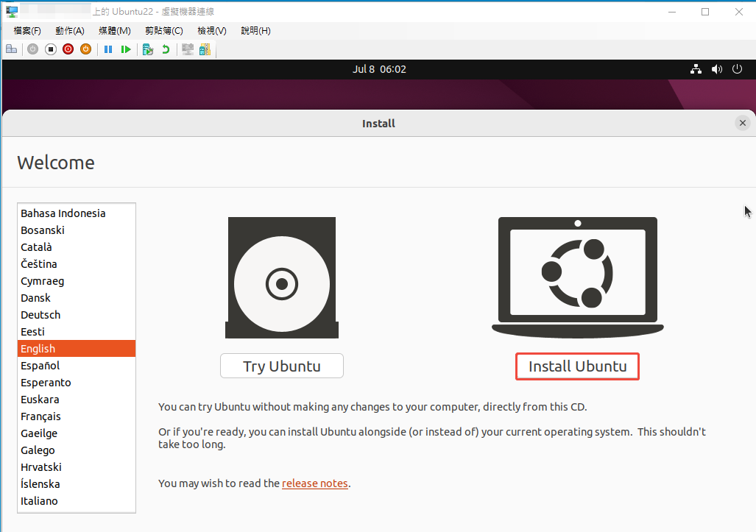The height and width of the screenshot is (532, 756).
Task: Open the Jul 8 06:02 clock in top bar
Action: [379, 69]
